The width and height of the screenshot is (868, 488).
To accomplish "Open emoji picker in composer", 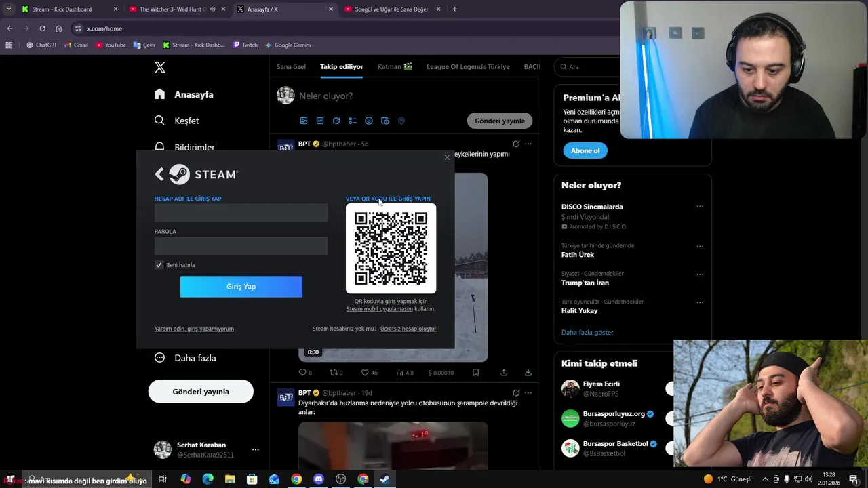I will [369, 121].
